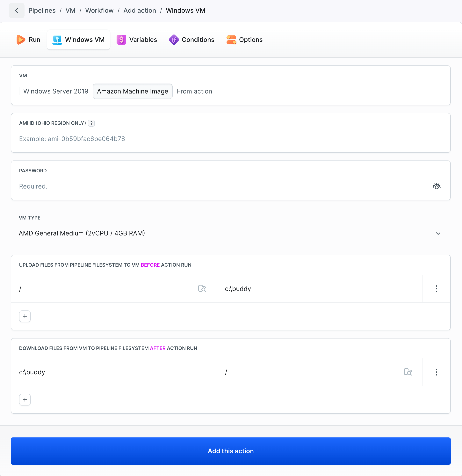Open the Run tab
This screenshot has width=462, height=476.
(x=28, y=40)
